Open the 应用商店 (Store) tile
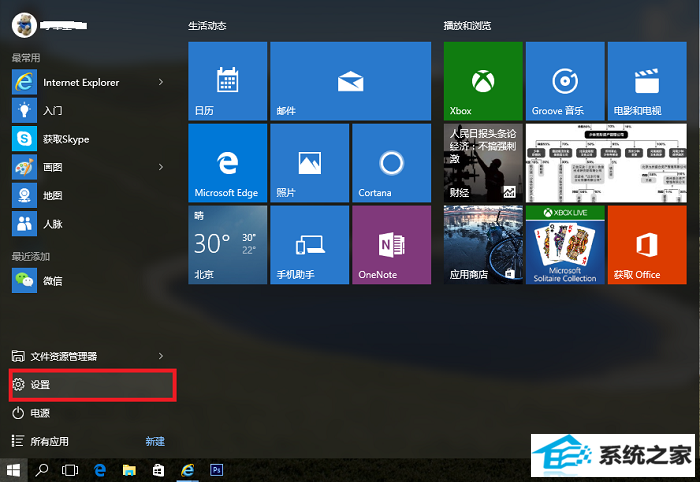 pyautogui.click(x=483, y=245)
